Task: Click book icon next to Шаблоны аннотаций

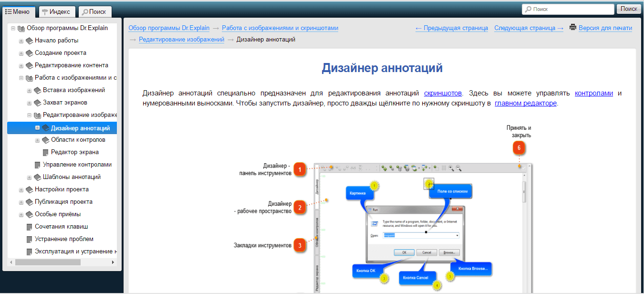Action: [x=37, y=177]
